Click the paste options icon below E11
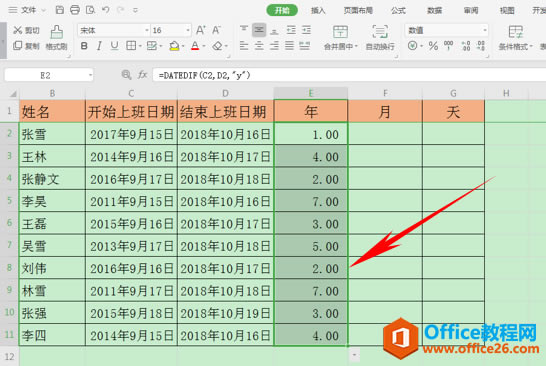The height and width of the screenshot is (366, 546). click(354, 355)
